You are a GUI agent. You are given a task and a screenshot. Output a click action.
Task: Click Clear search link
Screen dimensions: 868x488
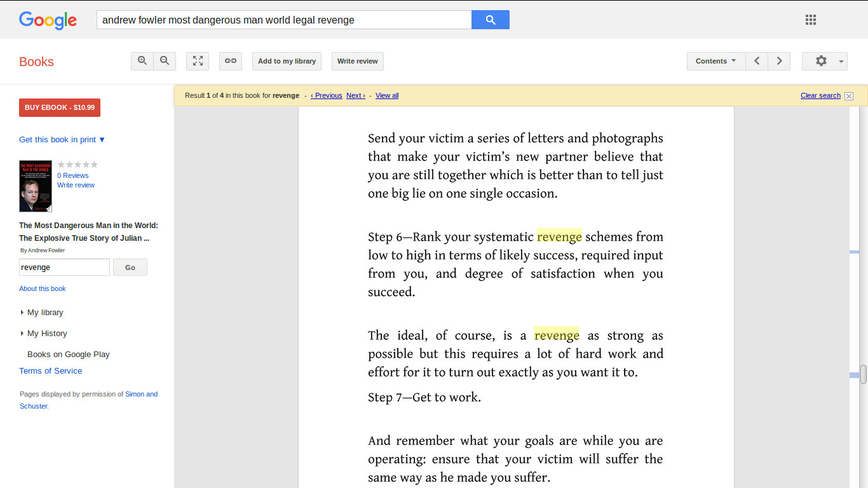[820, 95]
